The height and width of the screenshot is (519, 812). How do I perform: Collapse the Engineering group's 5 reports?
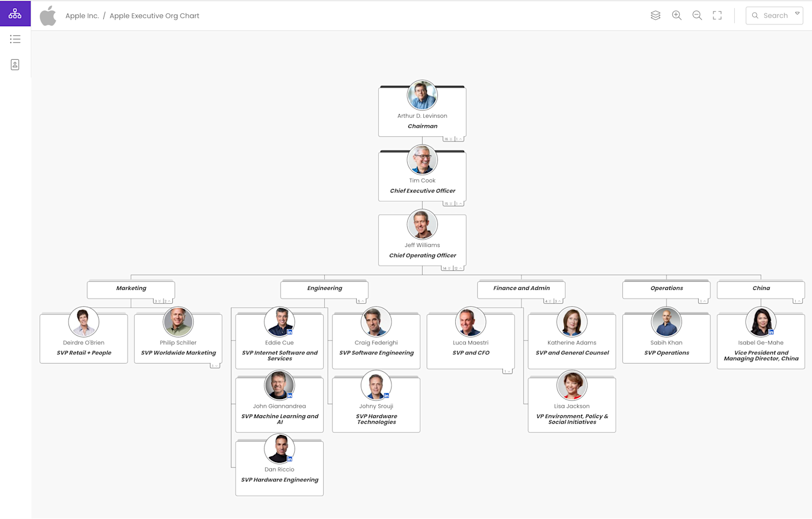pyautogui.click(x=361, y=301)
